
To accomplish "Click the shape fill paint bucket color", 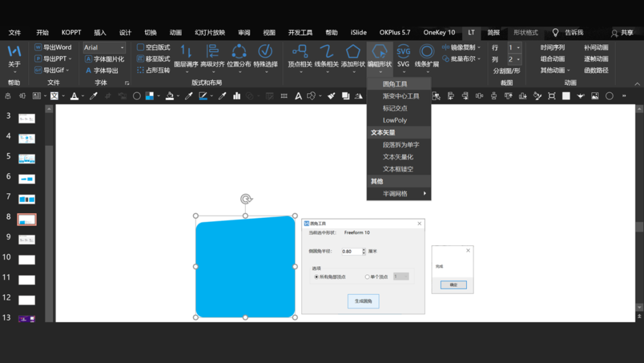I will tap(169, 96).
